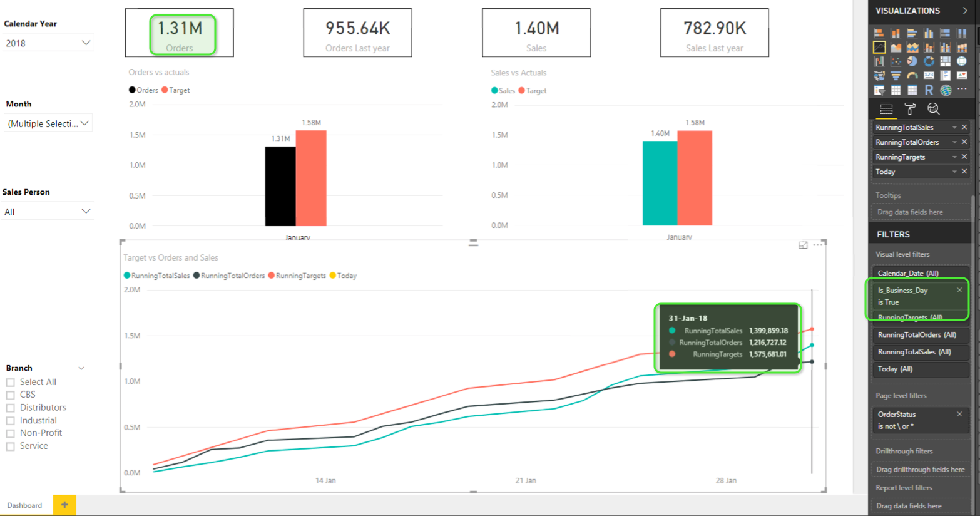Image resolution: width=980 pixels, height=516 pixels.
Task: Switch to the Fields well tab
Action: point(886,108)
